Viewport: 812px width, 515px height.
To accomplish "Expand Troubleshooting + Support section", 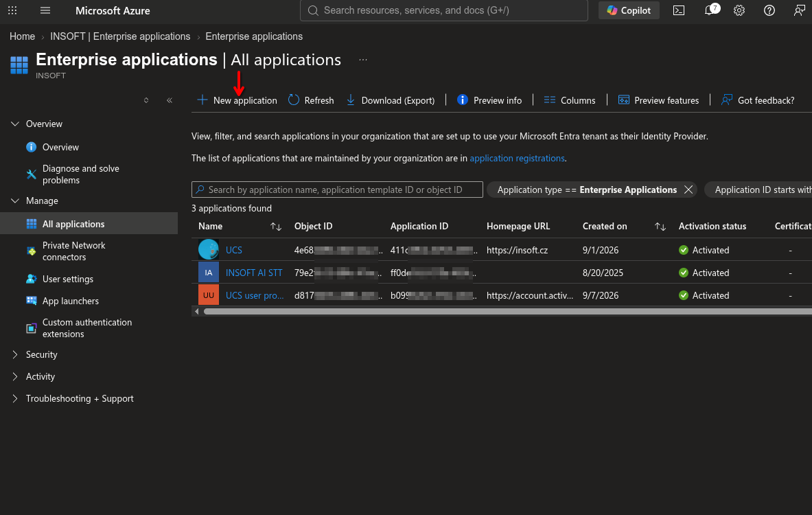I will tap(15, 398).
